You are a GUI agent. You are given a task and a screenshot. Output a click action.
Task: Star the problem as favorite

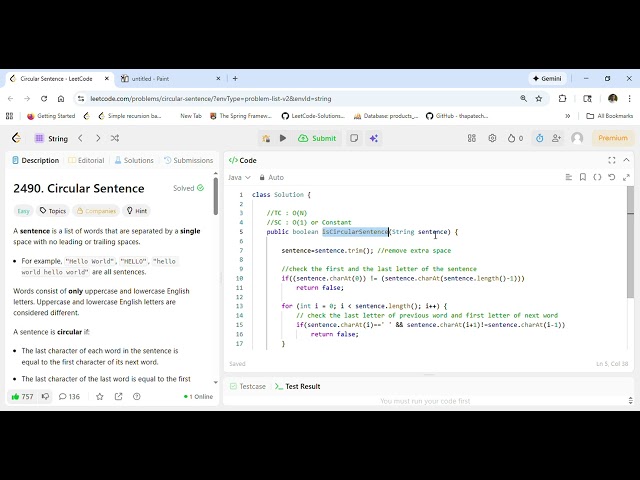click(x=99, y=396)
